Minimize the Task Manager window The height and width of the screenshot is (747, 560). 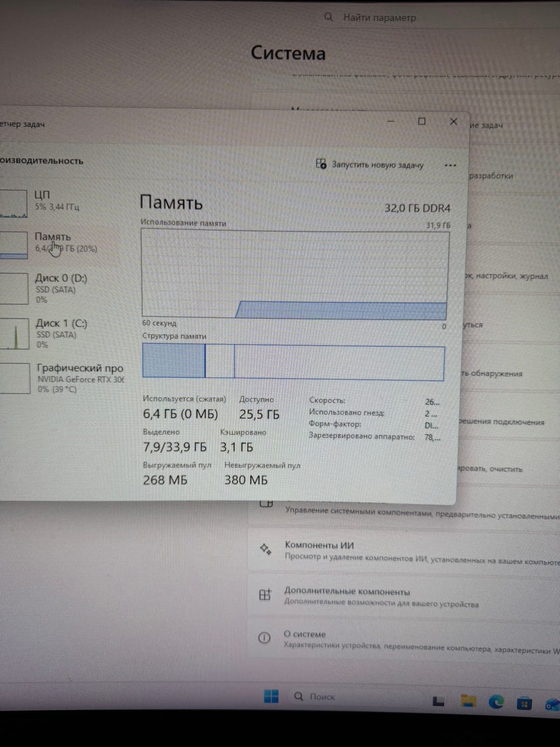point(391,121)
